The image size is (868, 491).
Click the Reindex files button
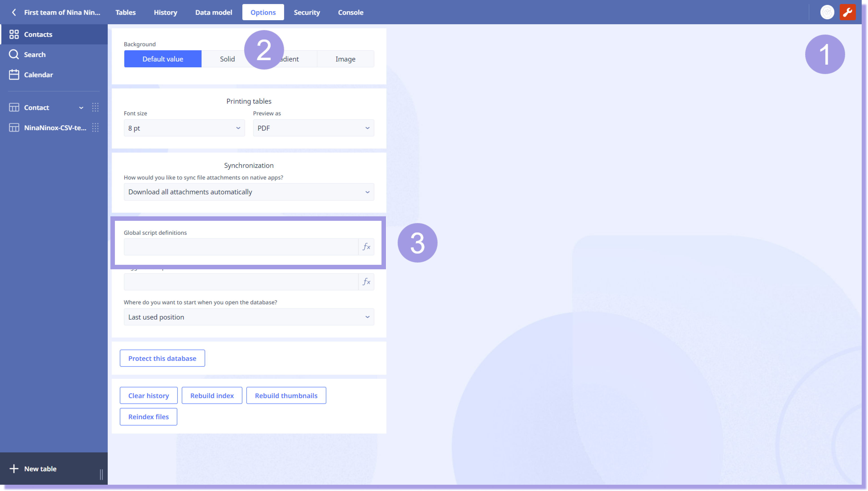(148, 417)
